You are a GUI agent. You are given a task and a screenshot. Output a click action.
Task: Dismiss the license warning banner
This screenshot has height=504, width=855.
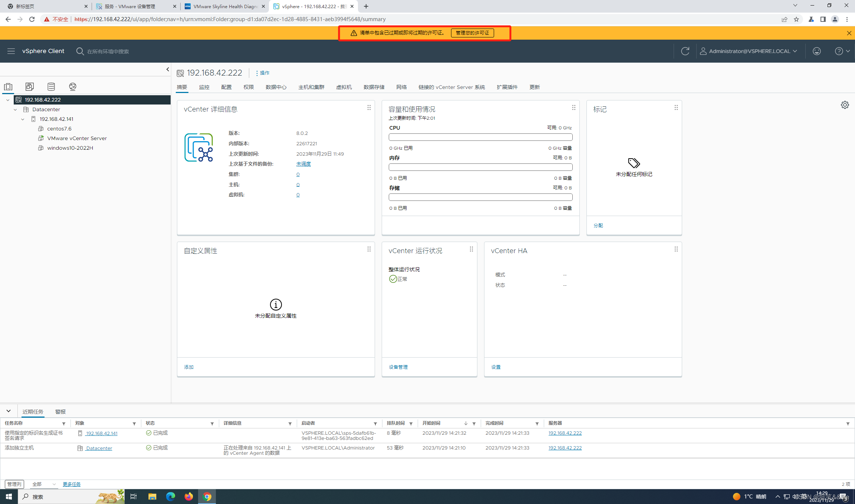(x=849, y=33)
